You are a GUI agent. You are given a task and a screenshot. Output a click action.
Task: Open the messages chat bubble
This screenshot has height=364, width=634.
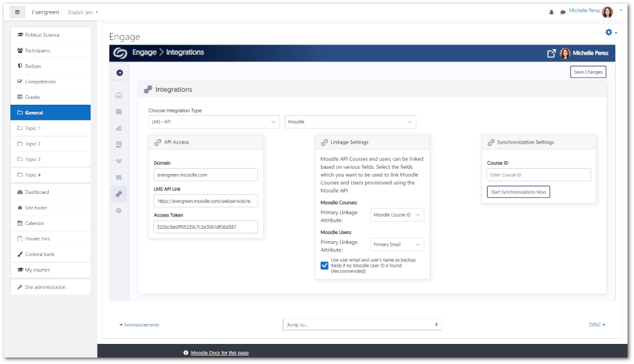562,12
